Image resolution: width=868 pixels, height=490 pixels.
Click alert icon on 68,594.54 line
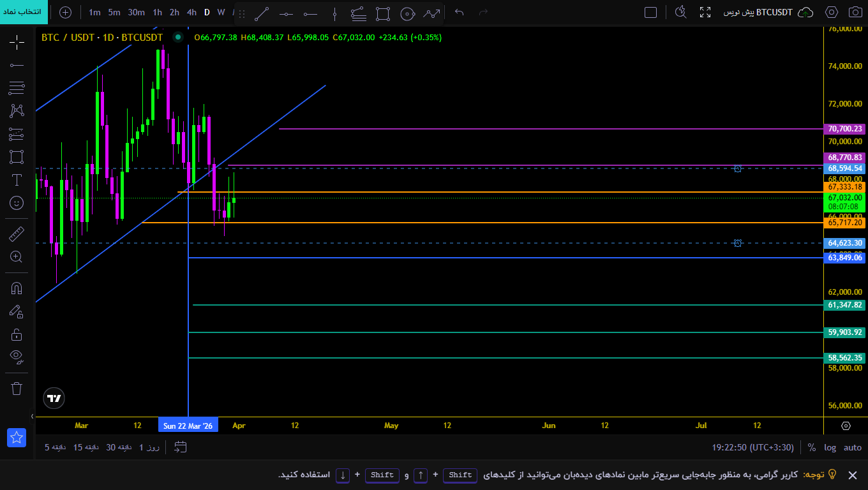pyautogui.click(x=738, y=168)
